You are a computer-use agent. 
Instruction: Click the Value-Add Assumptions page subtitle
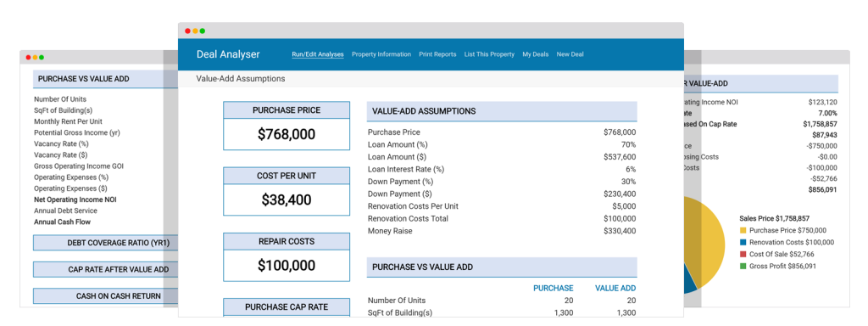coord(241,79)
